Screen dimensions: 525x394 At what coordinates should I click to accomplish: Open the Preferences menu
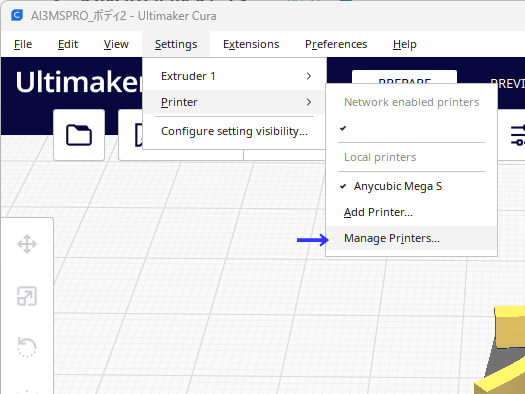click(336, 44)
